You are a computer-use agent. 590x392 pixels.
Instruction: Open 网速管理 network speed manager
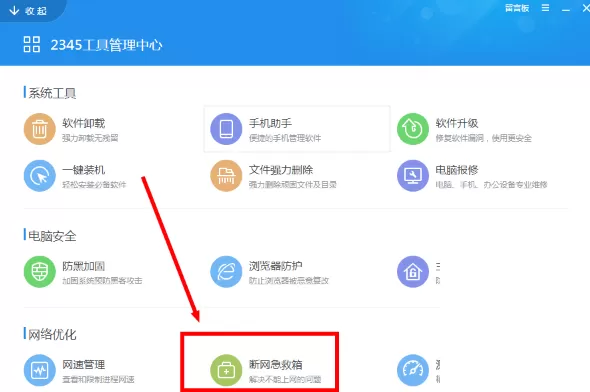coord(79,370)
